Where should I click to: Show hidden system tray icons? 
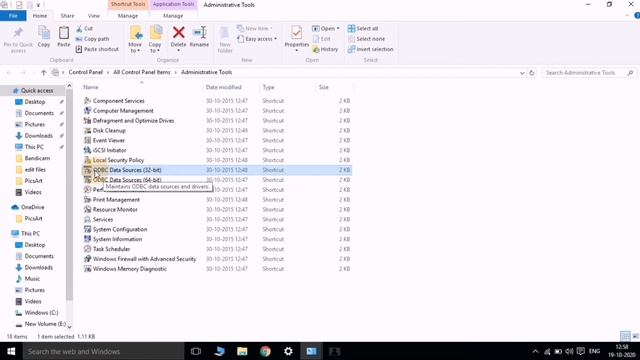tap(536, 351)
